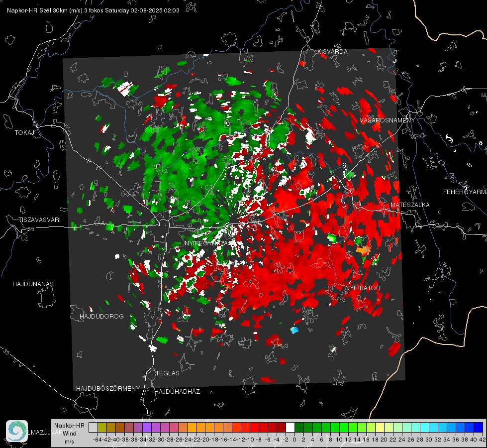Click the white zero-value legend swatch
The width and height of the screenshot is (487, 448).
tap(290, 427)
